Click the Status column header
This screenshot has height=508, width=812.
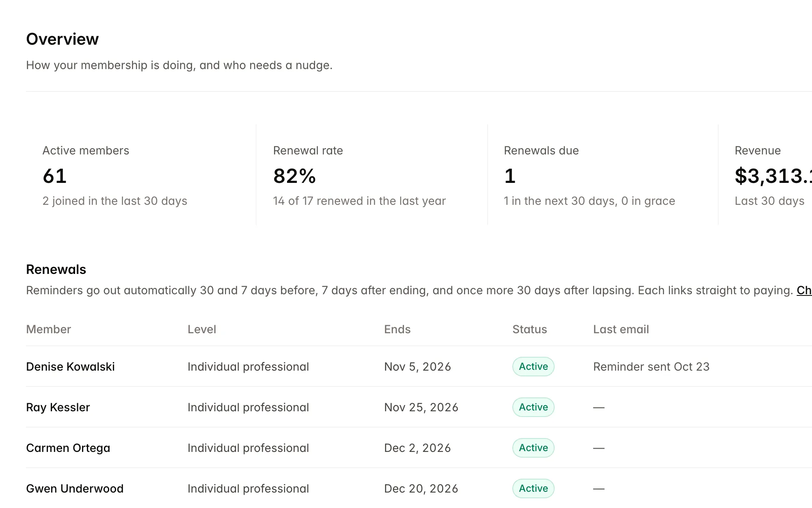pyautogui.click(x=529, y=329)
